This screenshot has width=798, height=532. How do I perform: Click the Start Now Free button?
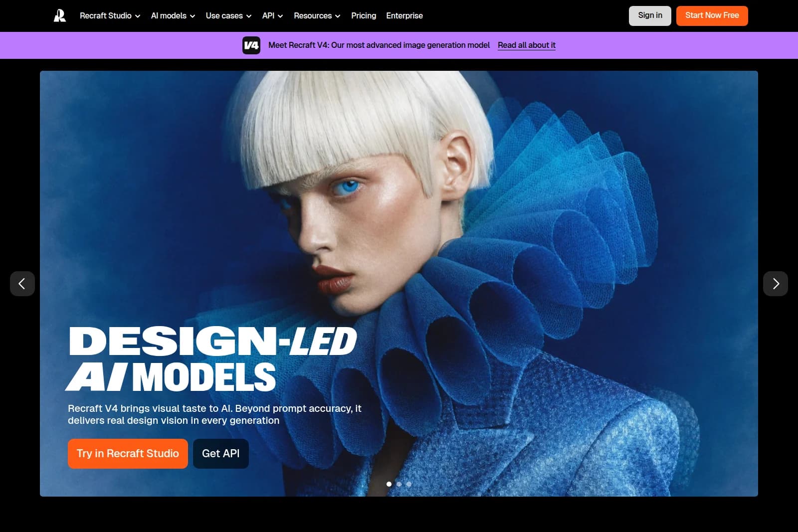[x=712, y=15]
